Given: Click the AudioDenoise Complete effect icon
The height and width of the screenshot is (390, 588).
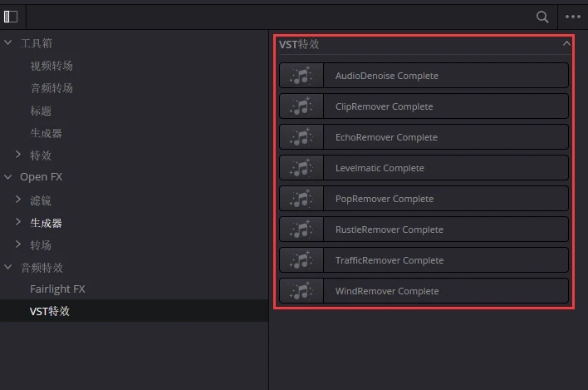Looking at the screenshot, I should 301,76.
